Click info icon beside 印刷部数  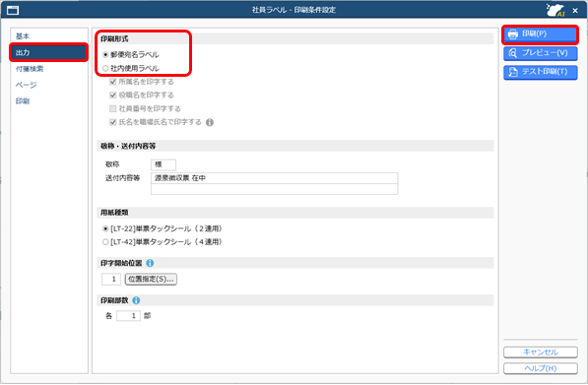136,300
